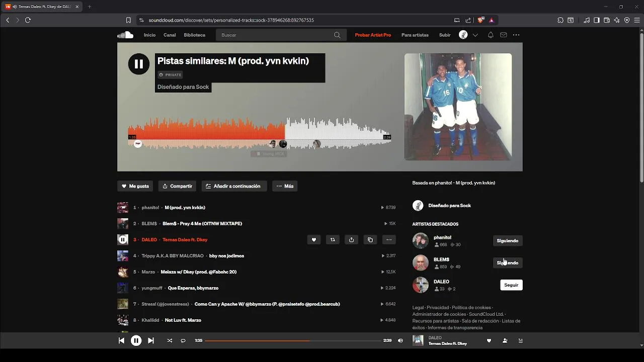
Task: Open the Privacidad footer link
Action: point(438,308)
